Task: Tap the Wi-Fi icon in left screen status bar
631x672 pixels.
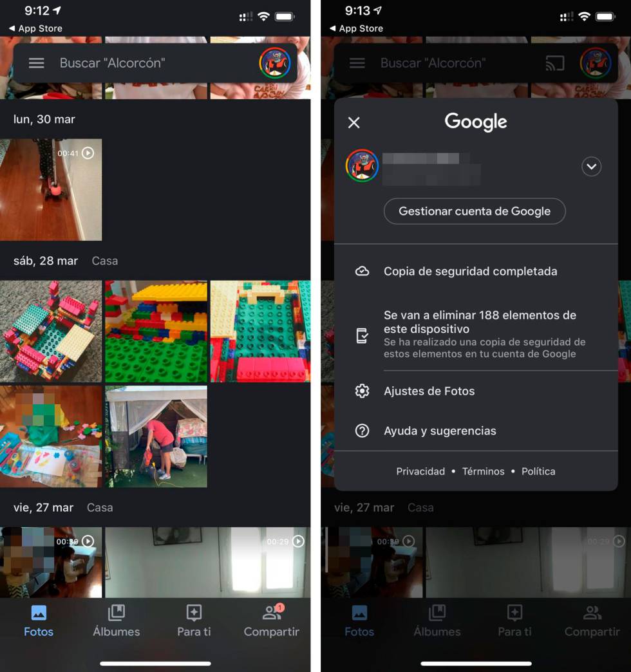Action: [x=263, y=16]
